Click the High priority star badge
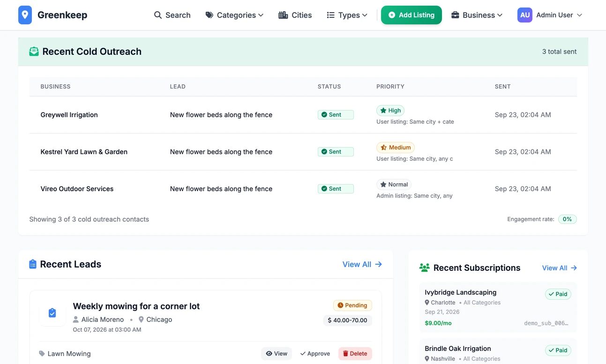Screen dimensions: 606x364 click(x=390, y=111)
